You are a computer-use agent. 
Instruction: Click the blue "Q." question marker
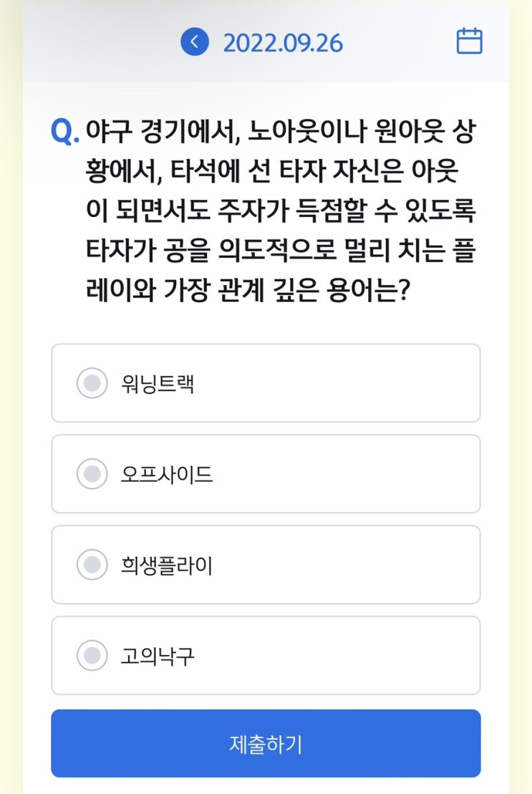65,132
